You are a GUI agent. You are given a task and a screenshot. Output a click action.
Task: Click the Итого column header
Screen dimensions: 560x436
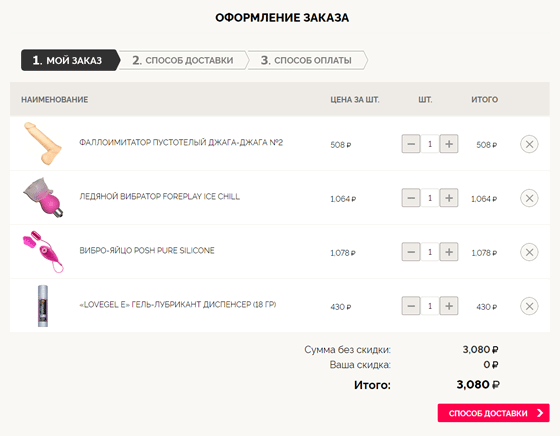pyautogui.click(x=484, y=100)
